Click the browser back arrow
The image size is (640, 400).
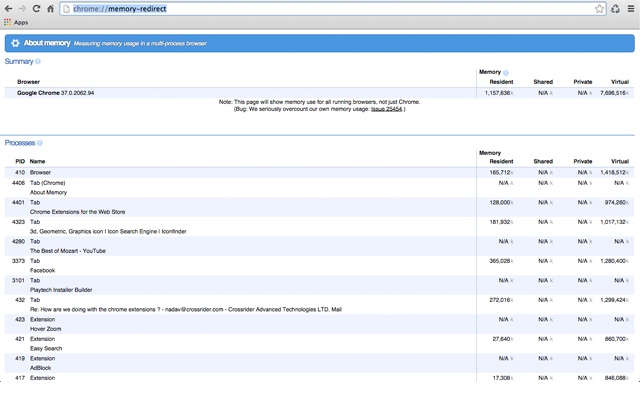coord(9,8)
